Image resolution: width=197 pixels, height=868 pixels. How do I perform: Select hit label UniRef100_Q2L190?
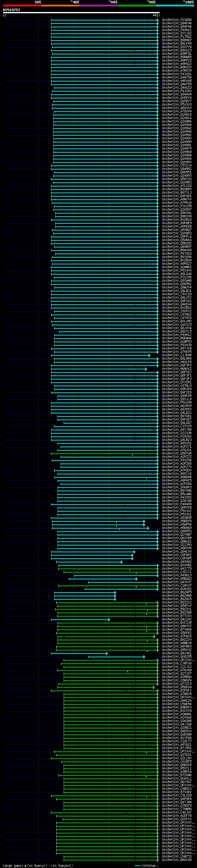pos(177,758)
